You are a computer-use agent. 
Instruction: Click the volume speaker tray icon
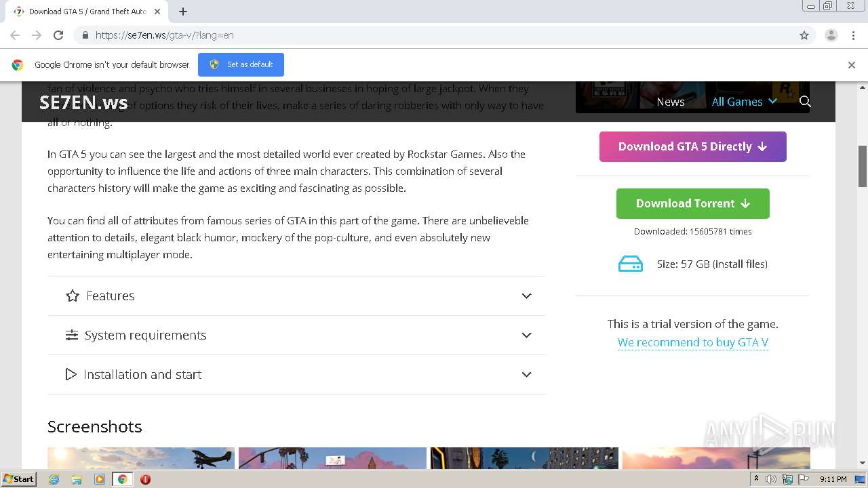click(x=771, y=479)
